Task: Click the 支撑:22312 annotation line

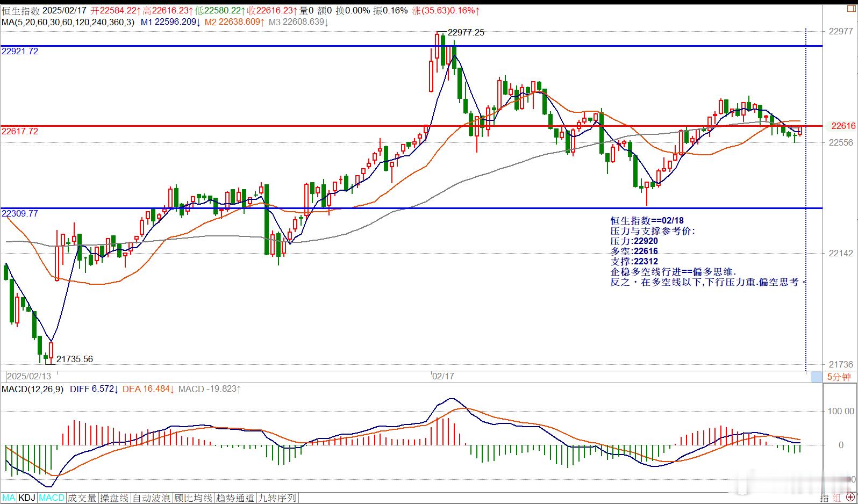Action: pyautogui.click(x=634, y=262)
